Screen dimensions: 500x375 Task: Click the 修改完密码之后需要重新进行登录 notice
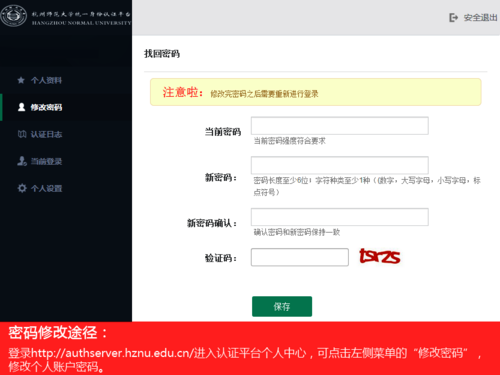click(x=264, y=94)
